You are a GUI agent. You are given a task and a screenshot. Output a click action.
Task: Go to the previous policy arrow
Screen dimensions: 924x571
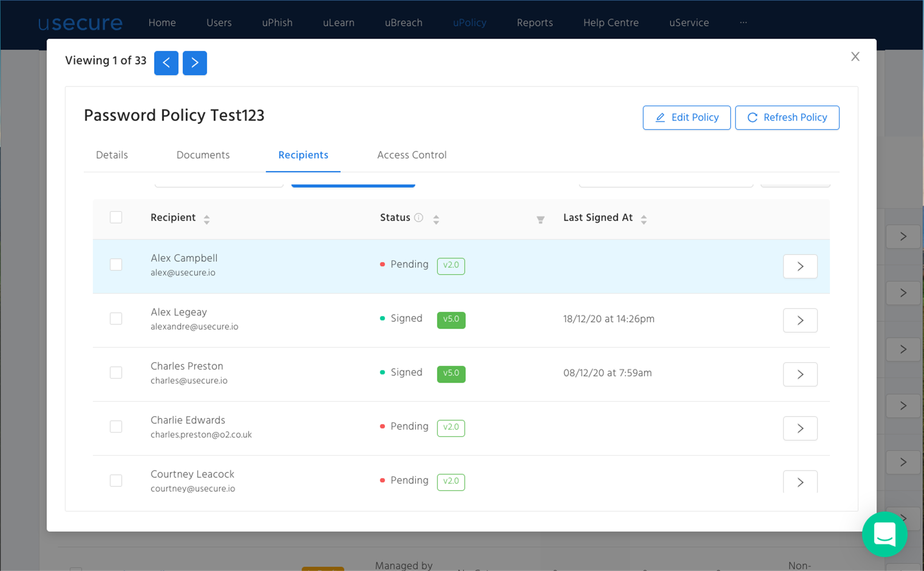point(166,63)
